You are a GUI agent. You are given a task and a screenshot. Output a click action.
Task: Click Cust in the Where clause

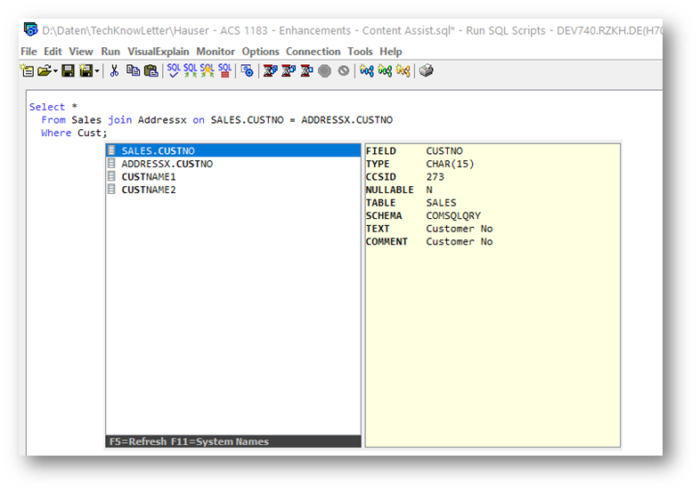tap(89, 133)
